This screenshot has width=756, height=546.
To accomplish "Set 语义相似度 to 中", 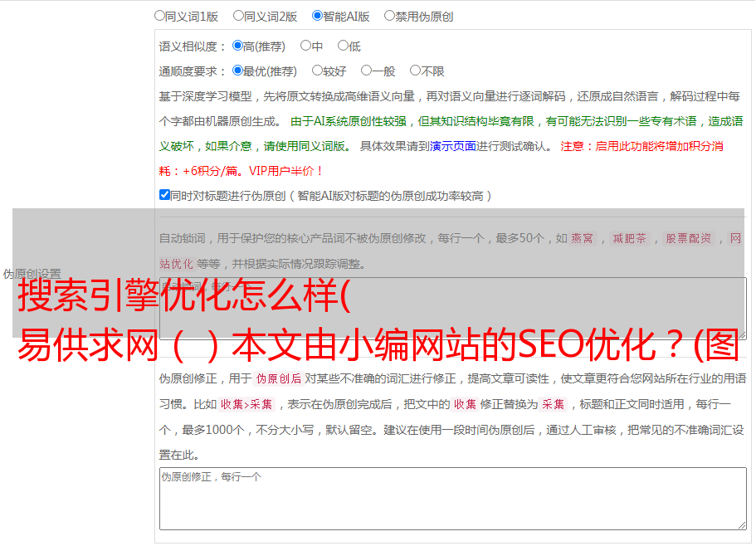I will pyautogui.click(x=305, y=46).
